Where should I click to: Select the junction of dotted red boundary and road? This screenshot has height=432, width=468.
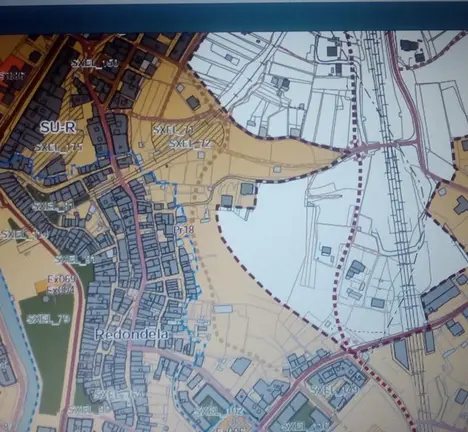[349, 351]
